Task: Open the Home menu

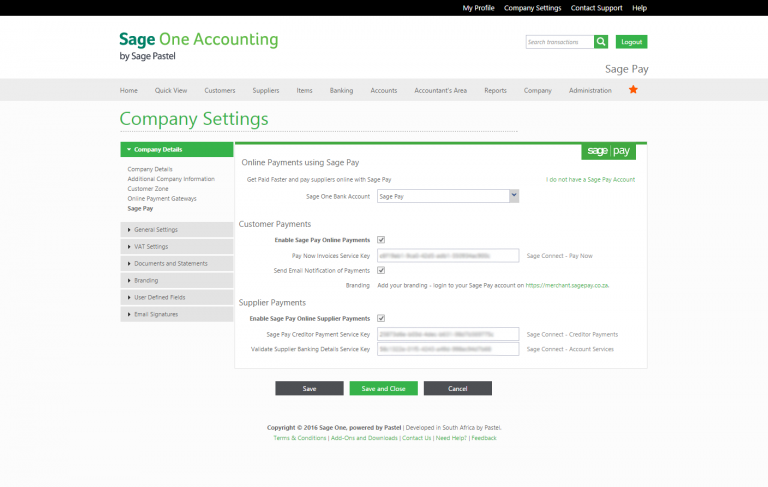Action: (129, 90)
